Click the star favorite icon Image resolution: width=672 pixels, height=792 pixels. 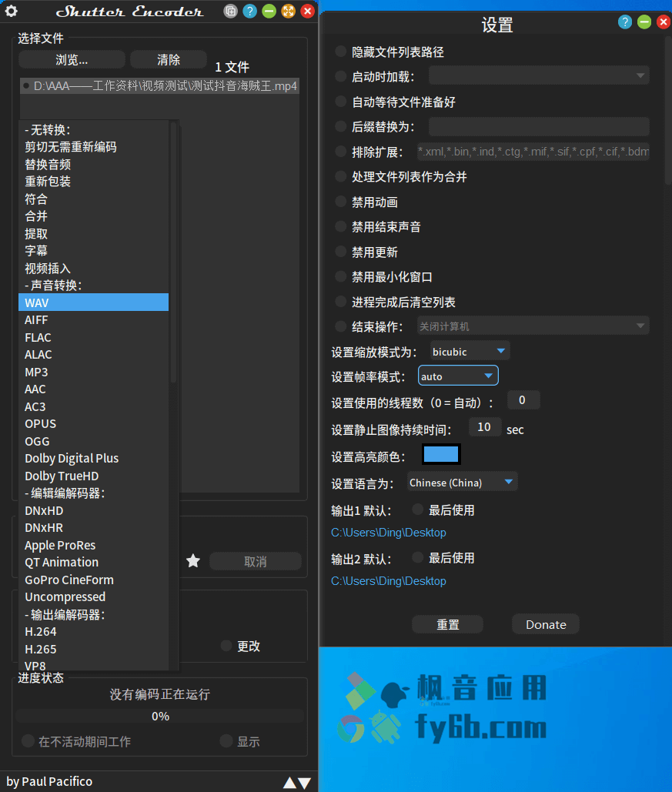click(193, 560)
